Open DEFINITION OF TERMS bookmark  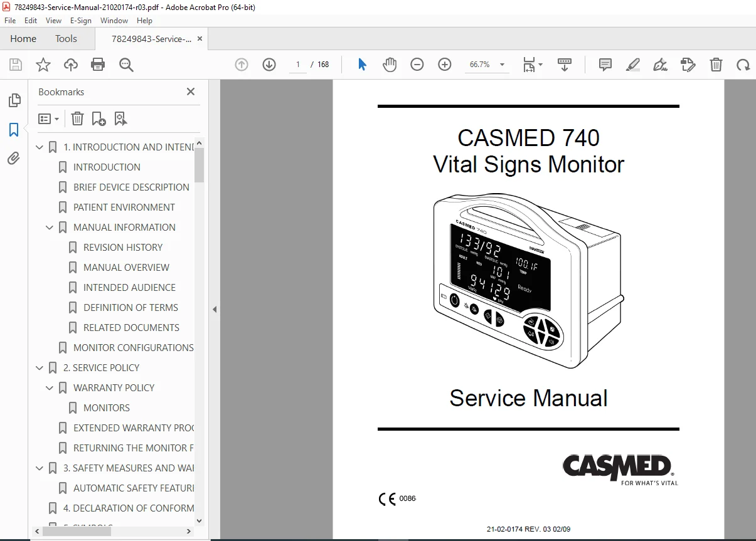tap(130, 308)
